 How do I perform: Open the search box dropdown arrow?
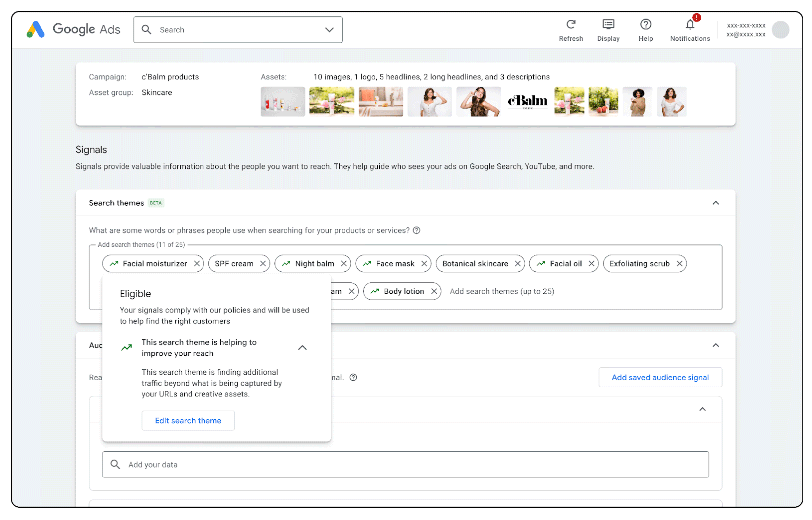click(329, 30)
